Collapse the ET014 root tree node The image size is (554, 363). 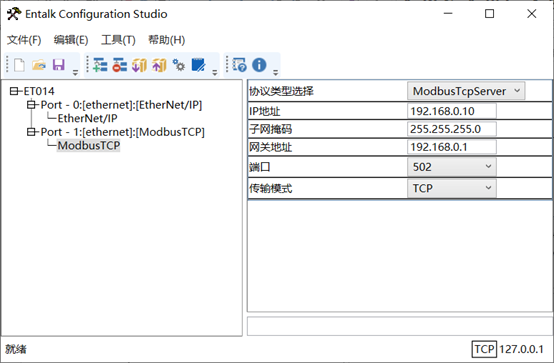pyautogui.click(x=14, y=91)
